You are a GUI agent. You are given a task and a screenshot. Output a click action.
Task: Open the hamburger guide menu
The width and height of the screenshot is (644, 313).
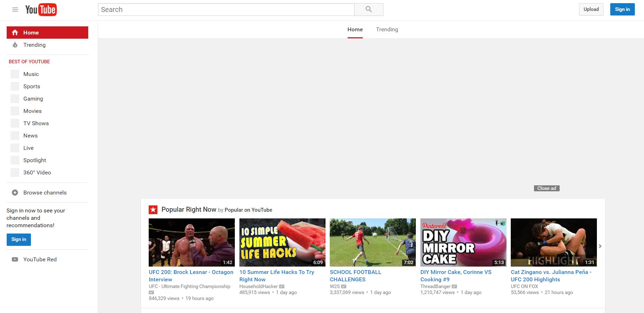pos(15,9)
